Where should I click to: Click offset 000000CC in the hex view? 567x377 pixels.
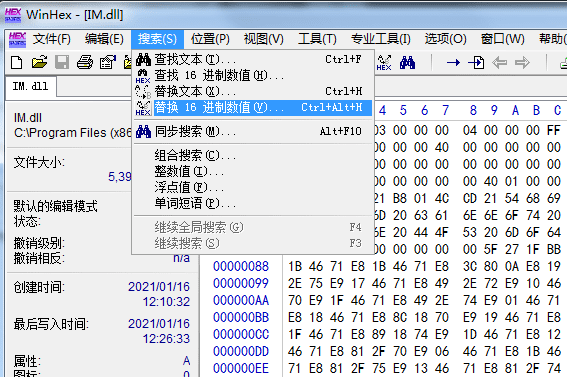click(241, 334)
